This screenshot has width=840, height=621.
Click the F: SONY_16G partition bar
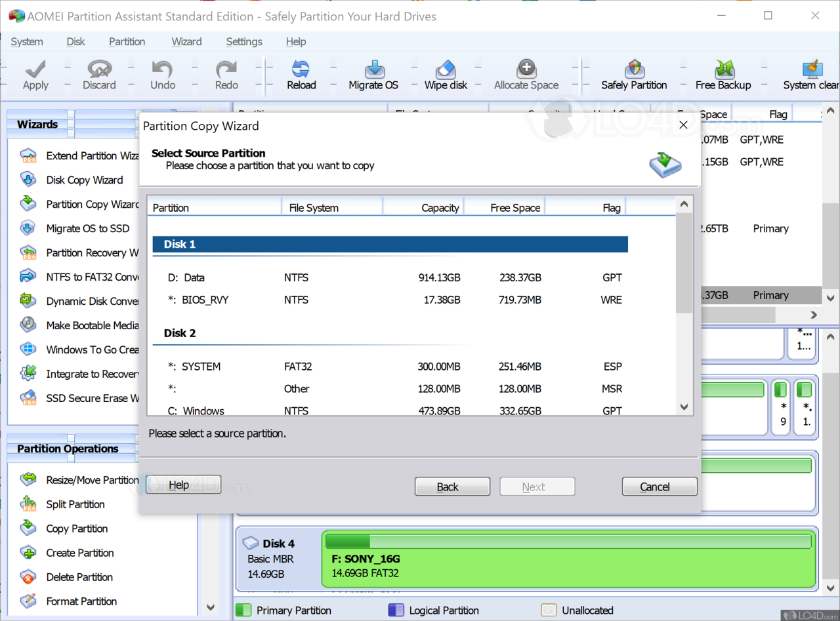click(x=569, y=559)
